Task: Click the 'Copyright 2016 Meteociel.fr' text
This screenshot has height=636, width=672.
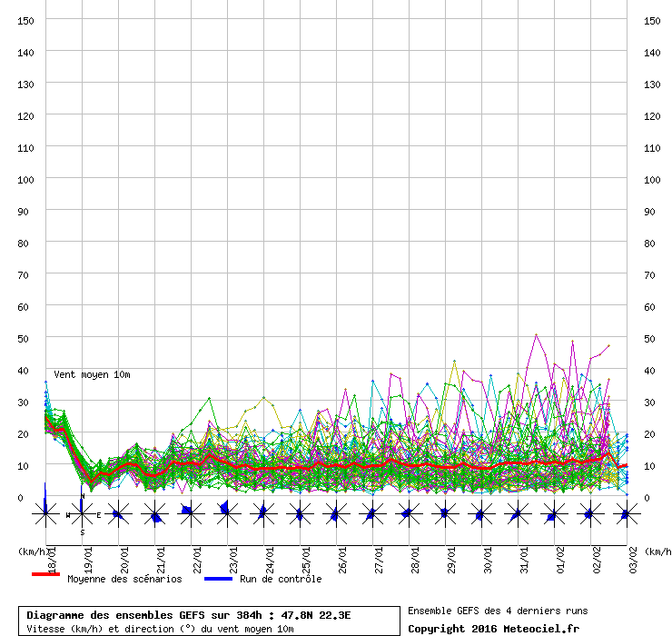Action: point(493,628)
